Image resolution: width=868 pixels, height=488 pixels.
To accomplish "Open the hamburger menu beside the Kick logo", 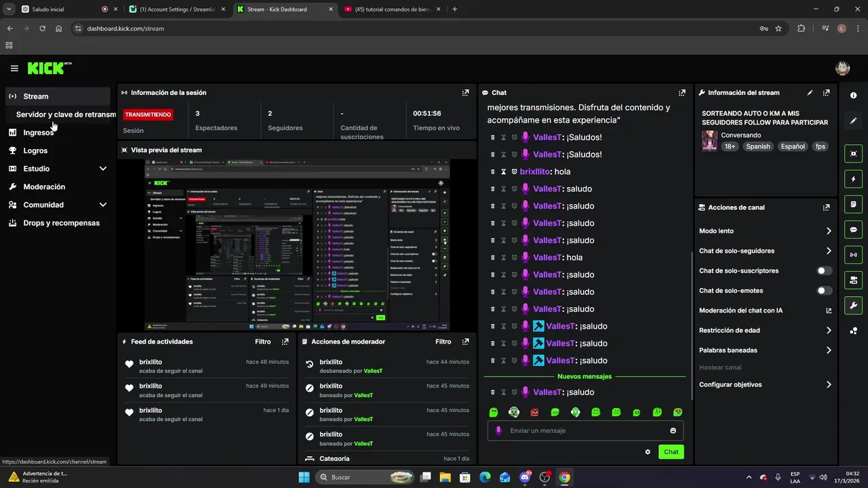I will 14,68.
